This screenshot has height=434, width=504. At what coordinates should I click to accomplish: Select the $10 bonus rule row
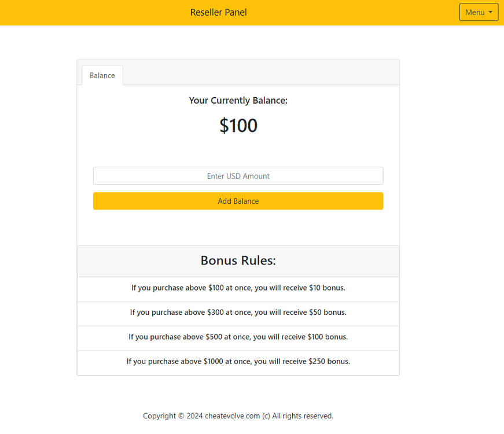tap(238, 288)
